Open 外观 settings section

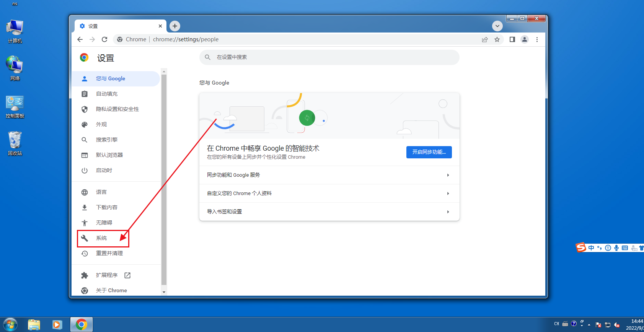[116, 124]
